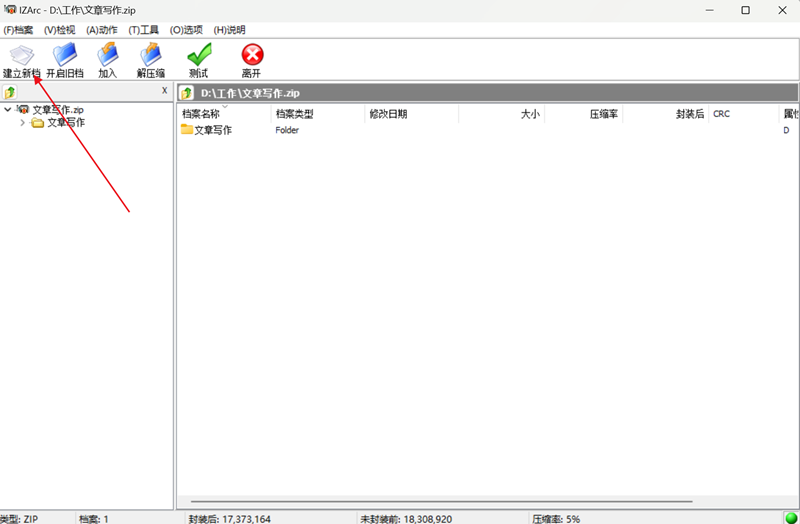Click the horizontal scrollbar in file list
The image size is (800, 524).
[x=441, y=502]
